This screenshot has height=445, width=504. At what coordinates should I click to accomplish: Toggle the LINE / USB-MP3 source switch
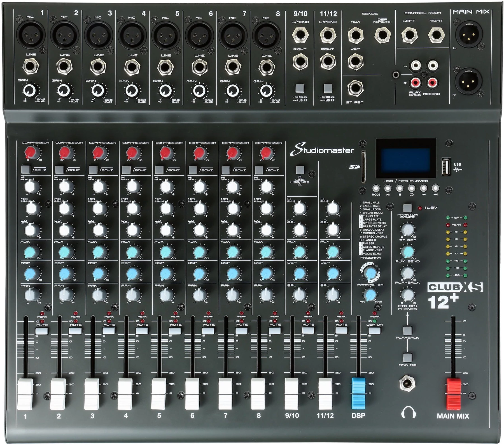tap(300, 170)
